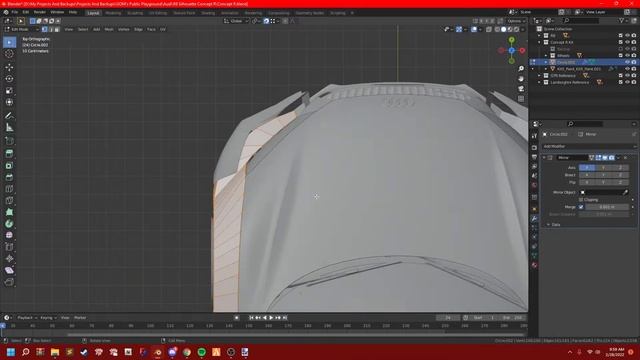Select the Loop Cut tool
Image resolution: width=640 pixels, height=360 pixels.
coord(9,189)
